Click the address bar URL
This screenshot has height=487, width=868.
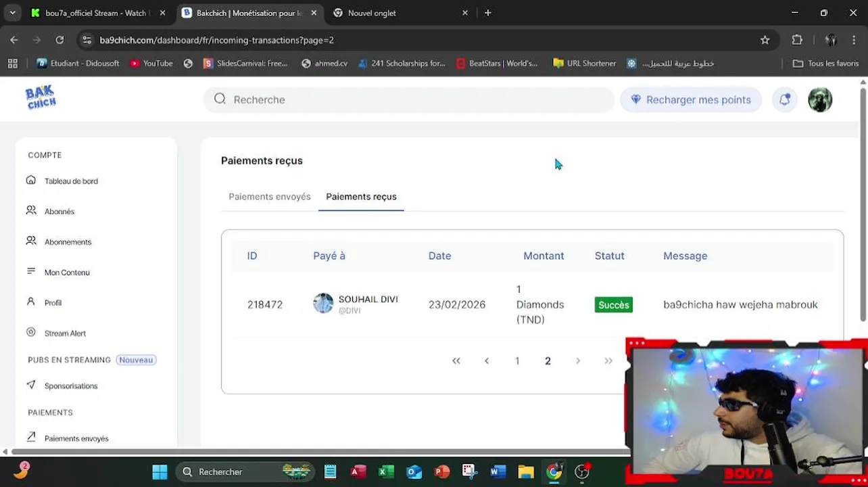coord(216,40)
